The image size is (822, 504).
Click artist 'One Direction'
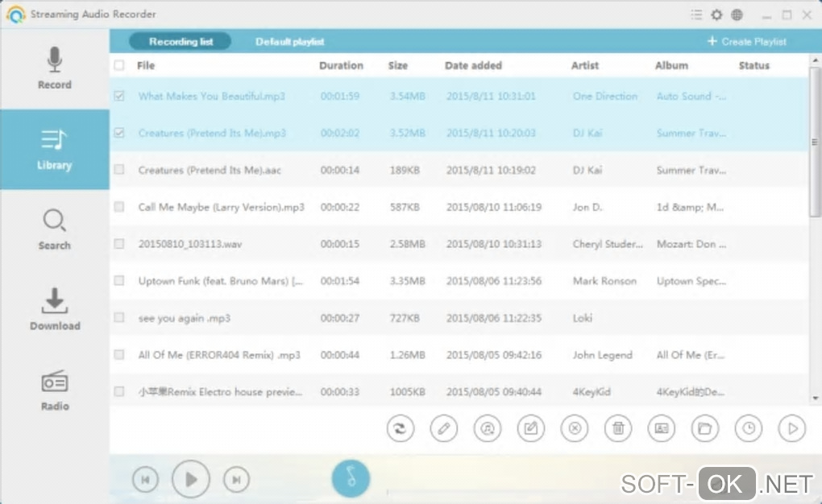coord(605,96)
